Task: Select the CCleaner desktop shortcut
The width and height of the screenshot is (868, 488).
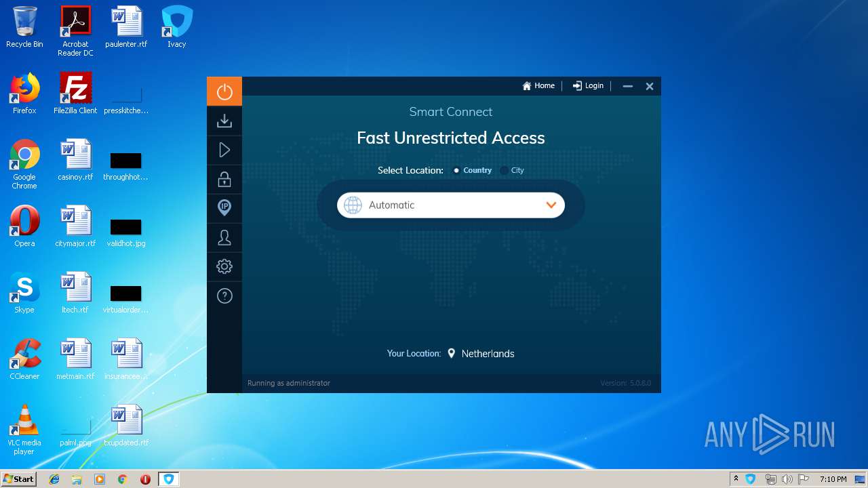Action: click(x=24, y=359)
